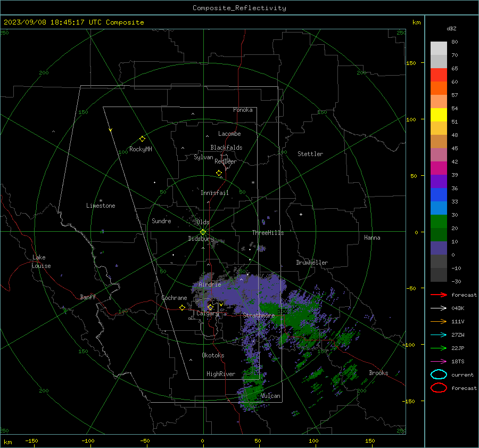
Task: Select the purple swatch between 39 and 36 dBZ
Action: pos(439,181)
